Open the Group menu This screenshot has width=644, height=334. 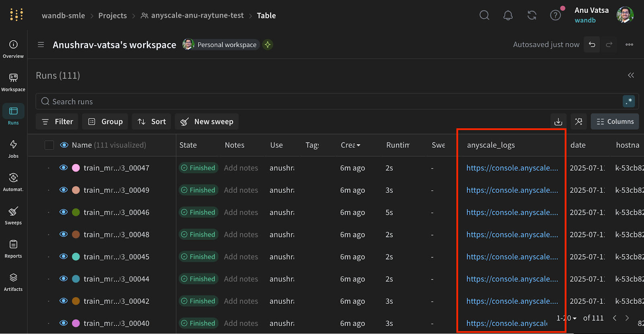[105, 122]
